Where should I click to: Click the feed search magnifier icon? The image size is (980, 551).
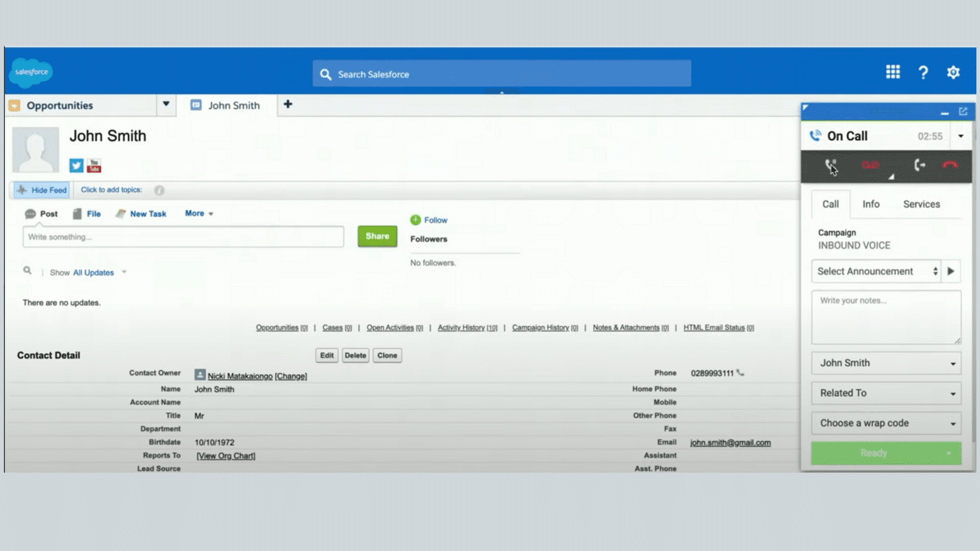(x=28, y=271)
